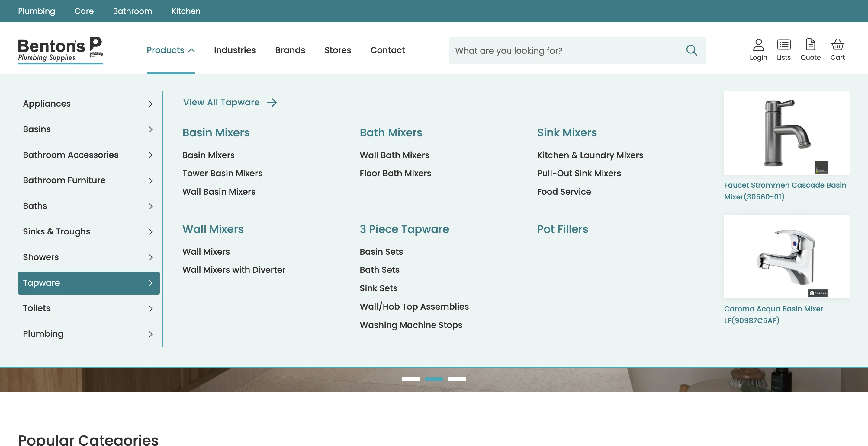Screen dimensions: 868x446
Task: Collapse the Products dropdown menu
Action: pos(171,50)
